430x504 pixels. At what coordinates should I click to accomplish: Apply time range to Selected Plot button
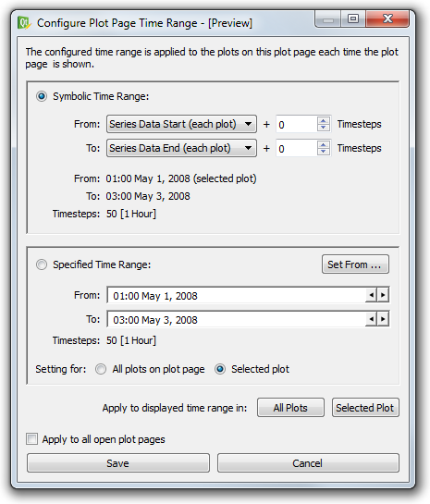pos(365,408)
